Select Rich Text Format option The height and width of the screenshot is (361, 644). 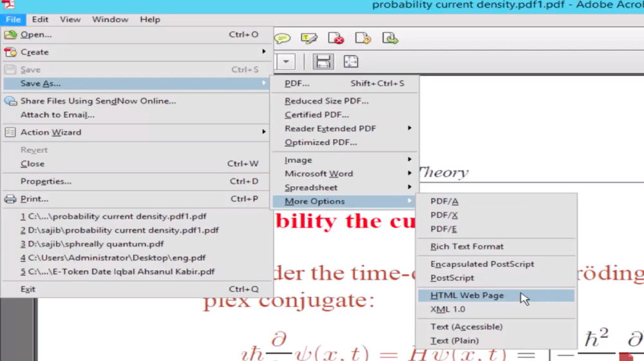[x=467, y=246]
